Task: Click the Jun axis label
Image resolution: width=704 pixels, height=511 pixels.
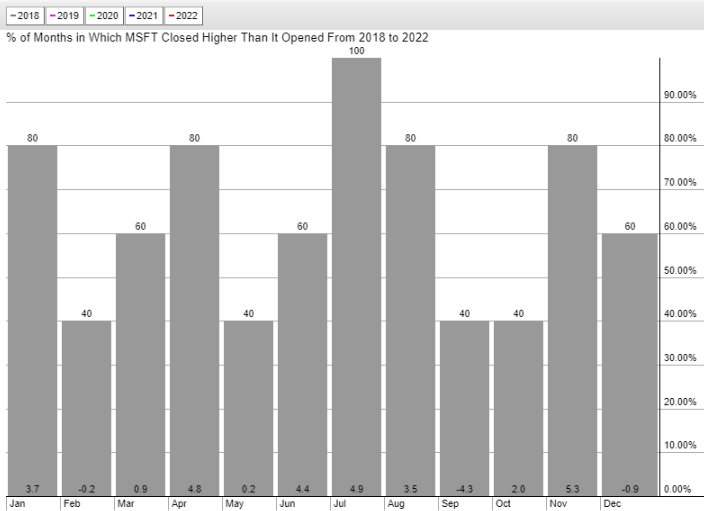Action: [x=287, y=504]
